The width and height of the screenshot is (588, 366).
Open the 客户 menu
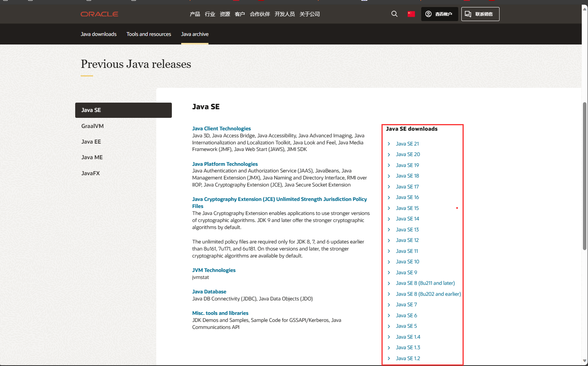pos(240,14)
